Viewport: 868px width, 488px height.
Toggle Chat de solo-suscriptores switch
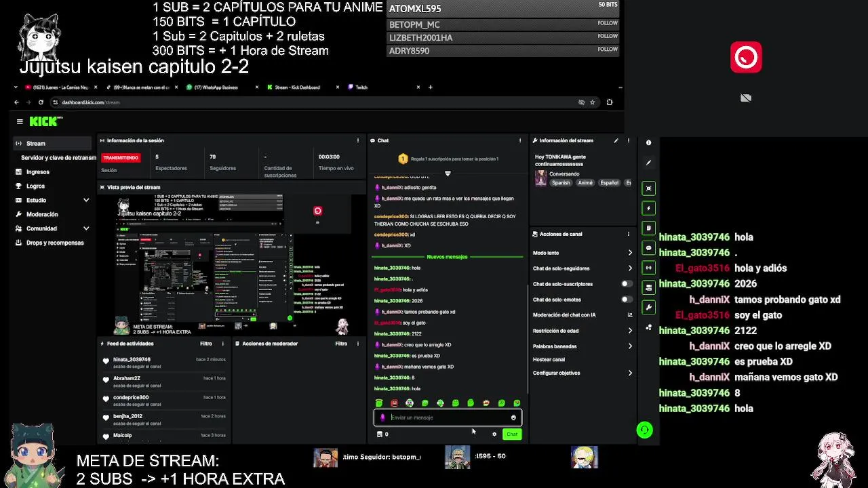pos(627,284)
